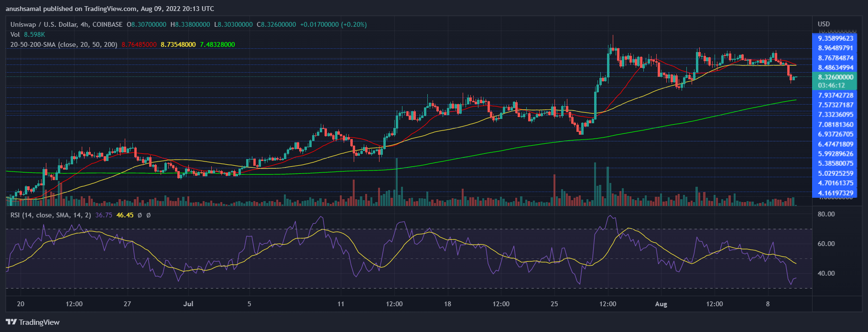Image resolution: width=868 pixels, height=332 pixels.
Task: Click the high price value H8.33800000
Action: coord(190,24)
